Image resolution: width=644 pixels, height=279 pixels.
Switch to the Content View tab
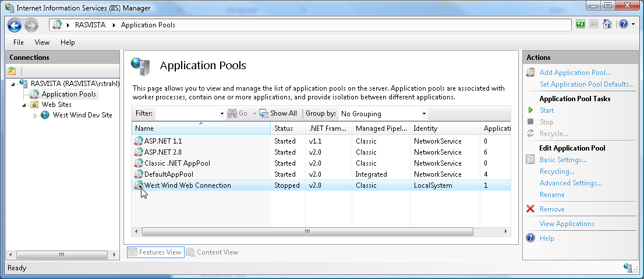pyautogui.click(x=213, y=252)
